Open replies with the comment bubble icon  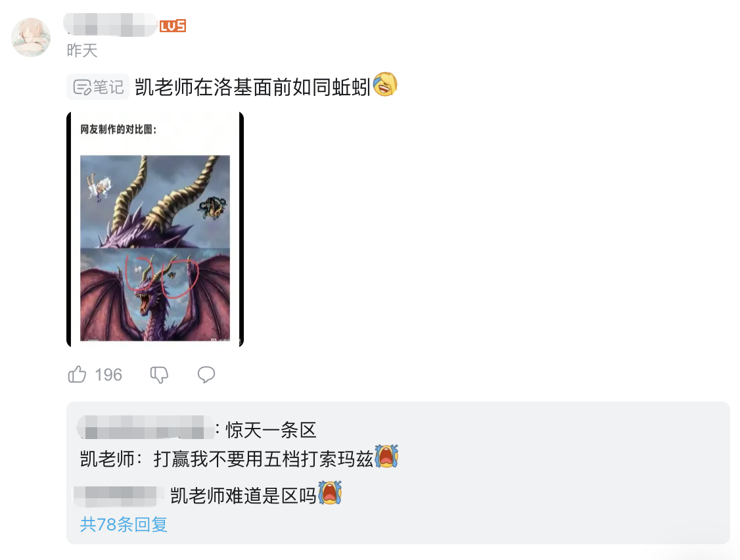click(x=206, y=375)
